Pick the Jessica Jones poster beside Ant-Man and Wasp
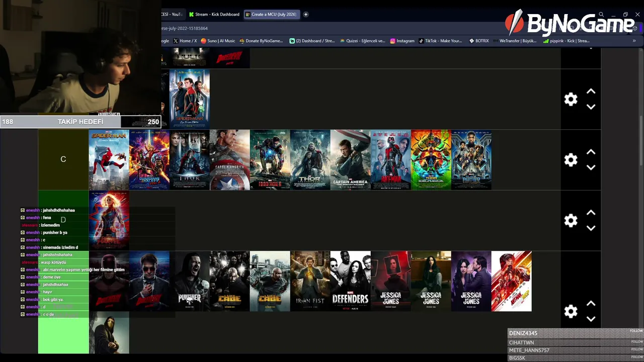This screenshot has width=644, height=362. (x=471, y=281)
